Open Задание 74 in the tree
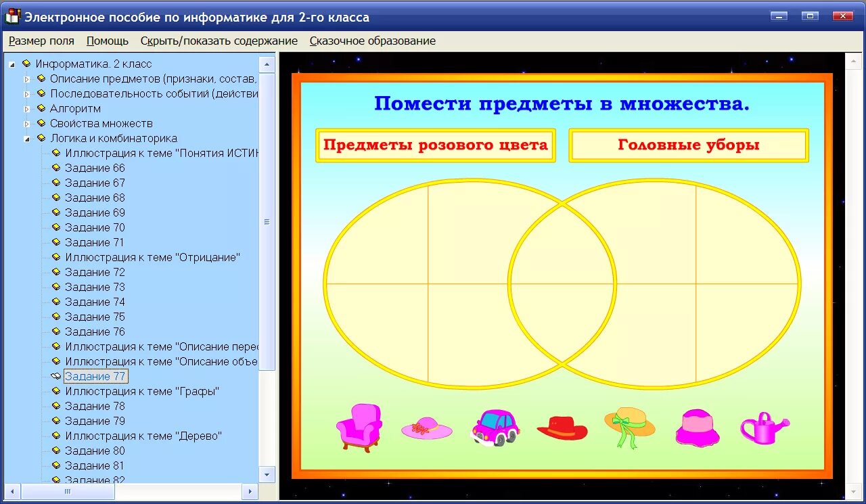This screenshot has width=866, height=504. click(x=95, y=302)
